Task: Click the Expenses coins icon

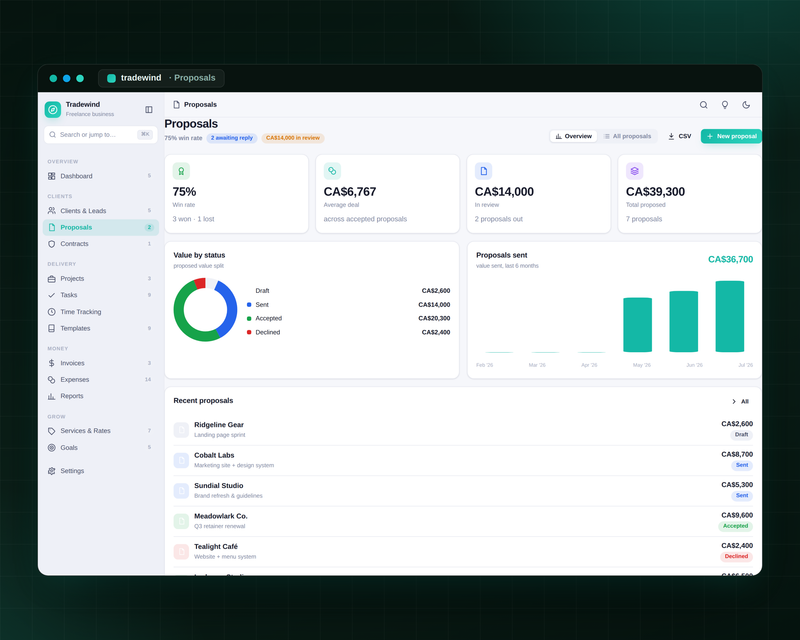Action: click(52, 380)
